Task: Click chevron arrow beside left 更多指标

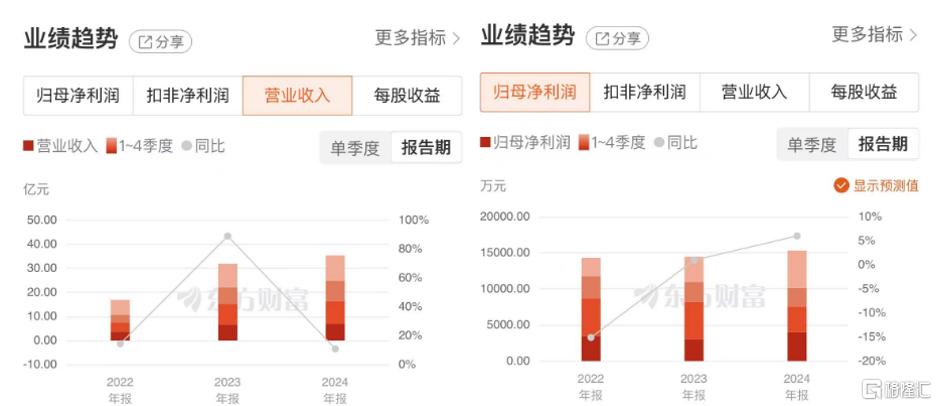Action: [x=456, y=38]
